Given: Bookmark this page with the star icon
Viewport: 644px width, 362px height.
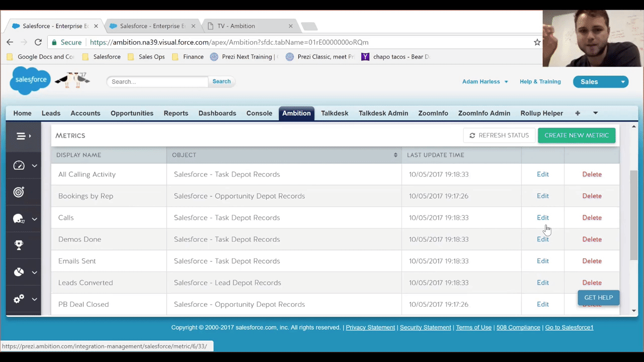Looking at the screenshot, I should pos(537,42).
